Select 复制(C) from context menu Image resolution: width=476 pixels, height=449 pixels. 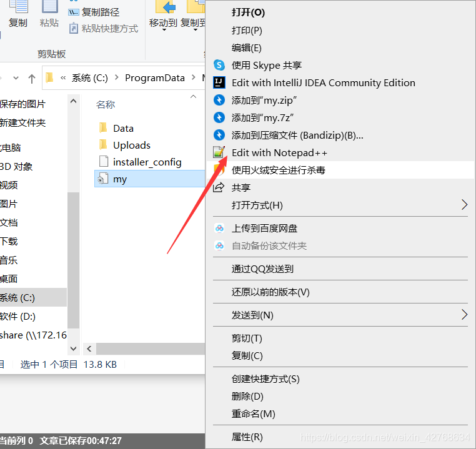pos(247,355)
